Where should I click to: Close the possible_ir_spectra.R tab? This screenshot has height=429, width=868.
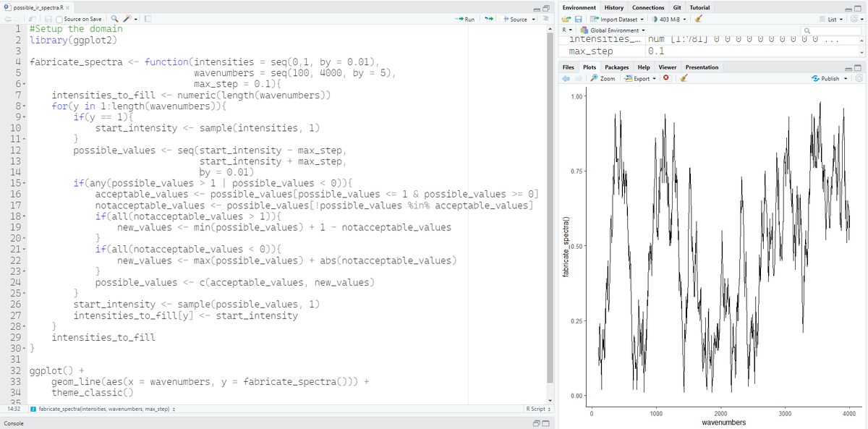click(x=67, y=8)
